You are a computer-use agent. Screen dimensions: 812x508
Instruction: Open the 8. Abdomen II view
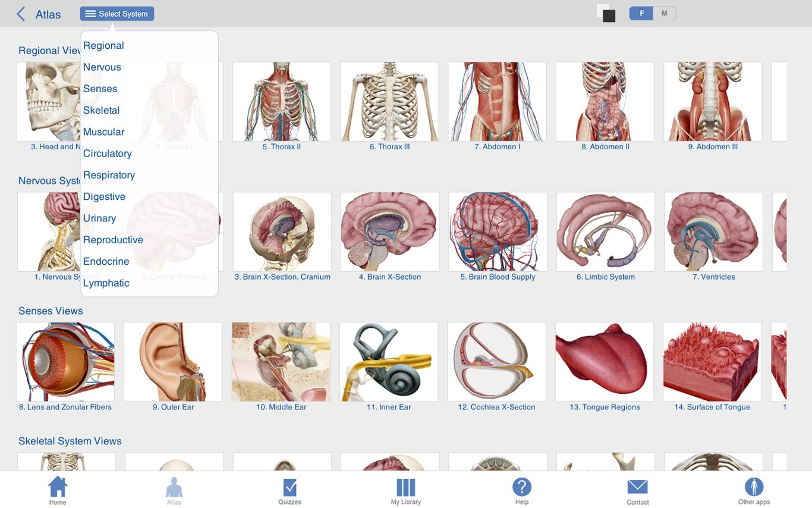605,102
